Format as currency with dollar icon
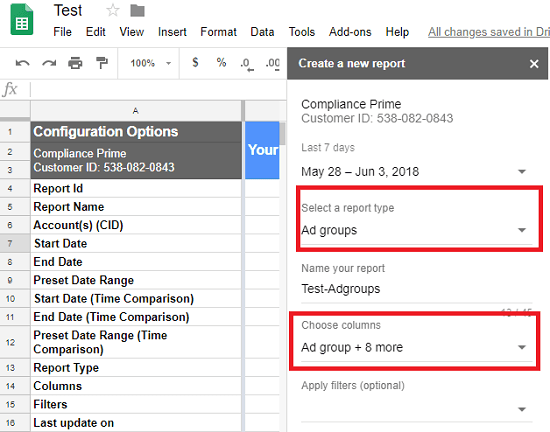550x432 pixels. coord(195,63)
